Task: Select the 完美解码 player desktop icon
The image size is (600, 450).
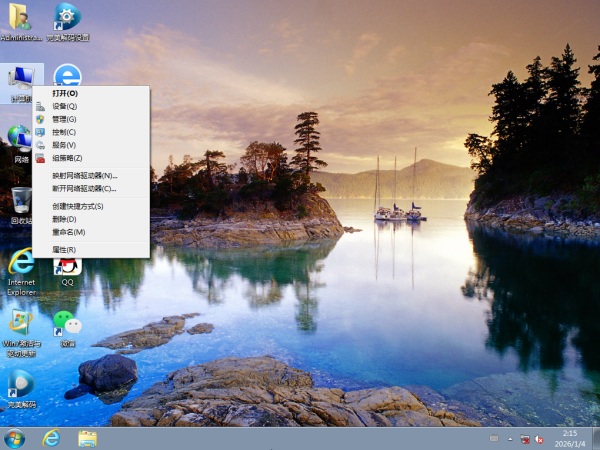Action: pyautogui.click(x=21, y=385)
